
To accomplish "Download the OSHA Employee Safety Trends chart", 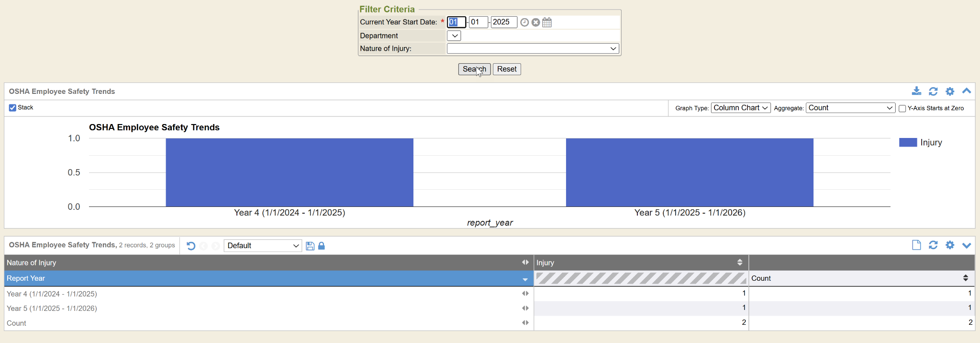I will click(916, 91).
